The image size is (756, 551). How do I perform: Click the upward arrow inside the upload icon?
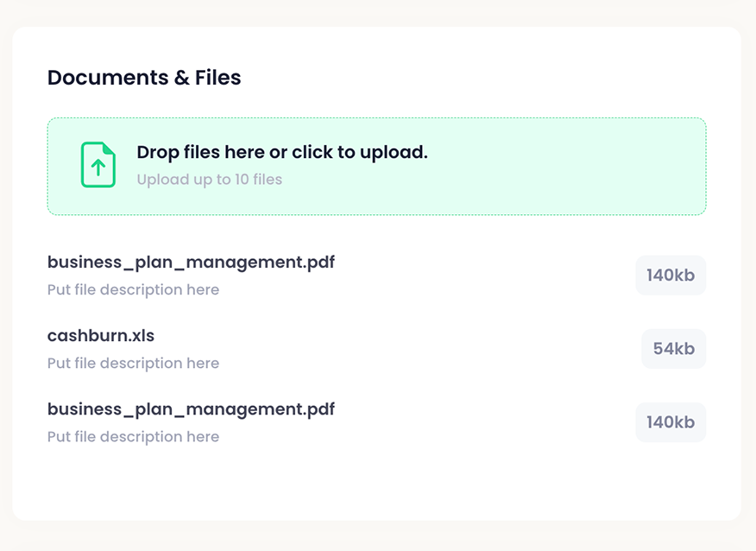[x=98, y=168]
